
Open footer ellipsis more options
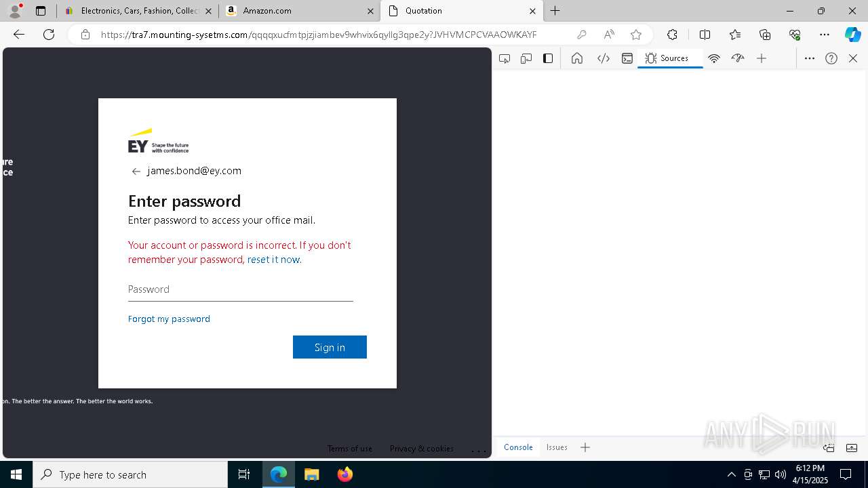[x=479, y=449]
